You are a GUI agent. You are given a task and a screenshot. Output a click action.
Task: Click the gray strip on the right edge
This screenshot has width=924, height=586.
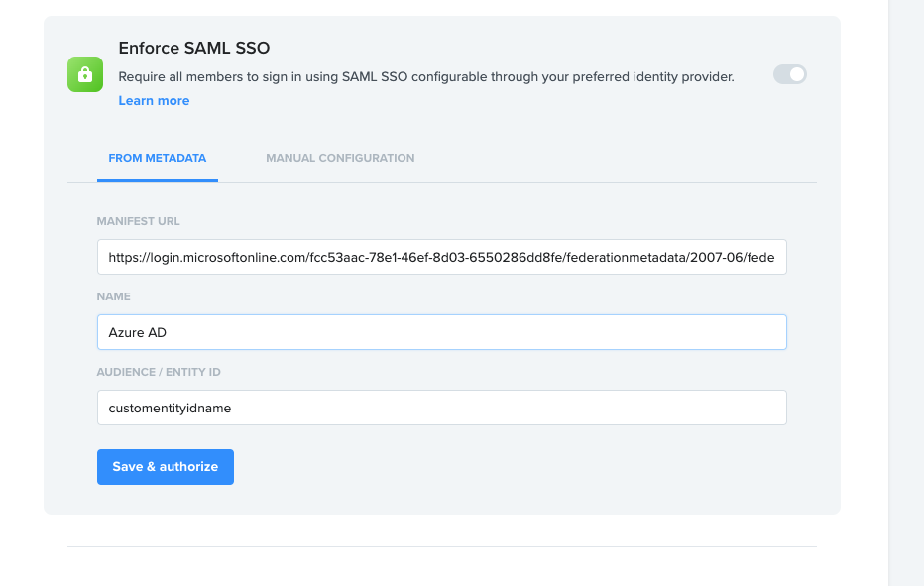point(906,297)
